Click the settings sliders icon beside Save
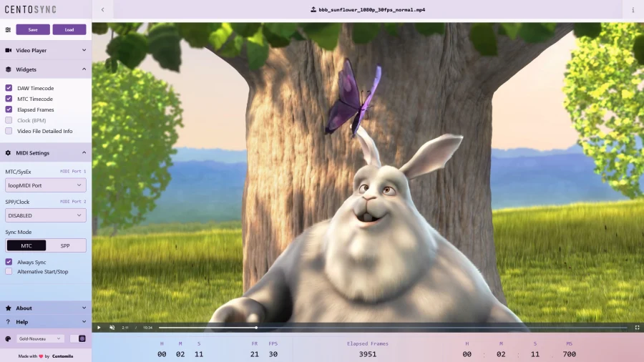Screen dimensions: 644x362 tap(8, 29)
